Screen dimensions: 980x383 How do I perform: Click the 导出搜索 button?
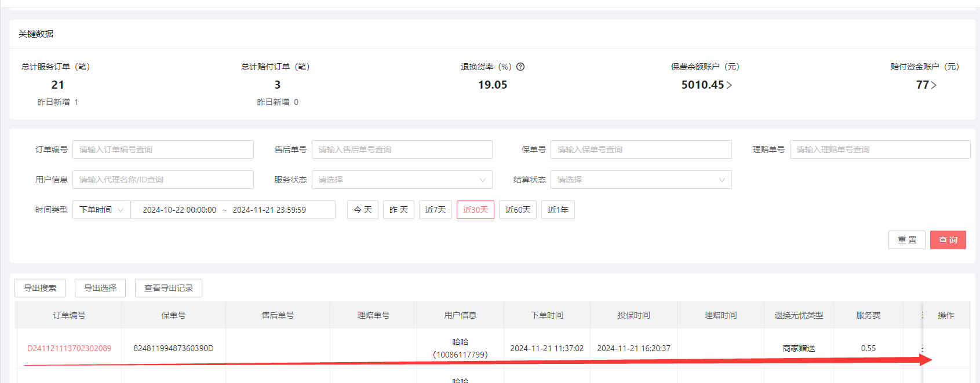click(x=40, y=288)
